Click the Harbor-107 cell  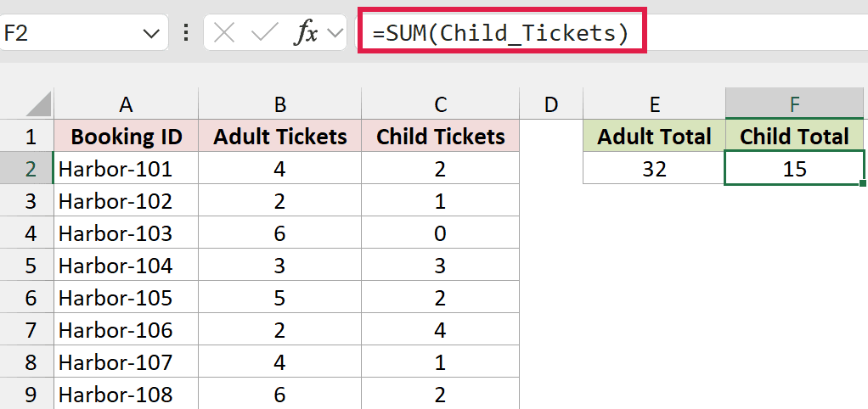(x=126, y=362)
